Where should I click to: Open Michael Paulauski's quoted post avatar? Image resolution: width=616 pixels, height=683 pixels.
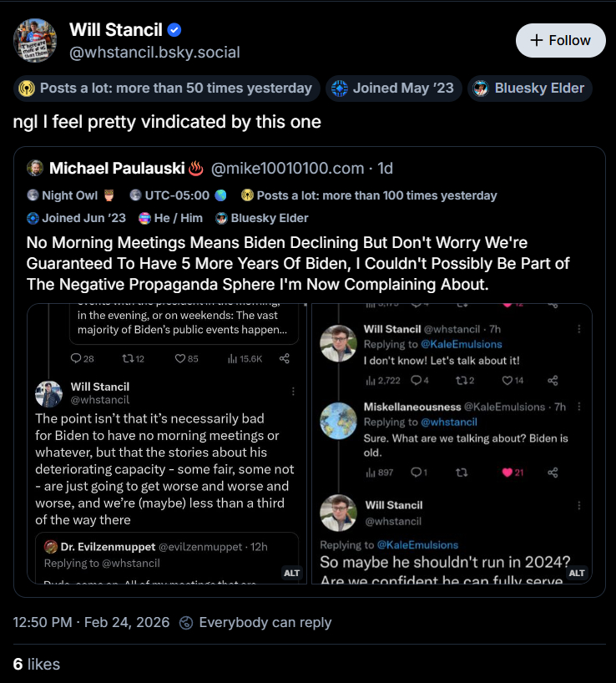click(34, 168)
